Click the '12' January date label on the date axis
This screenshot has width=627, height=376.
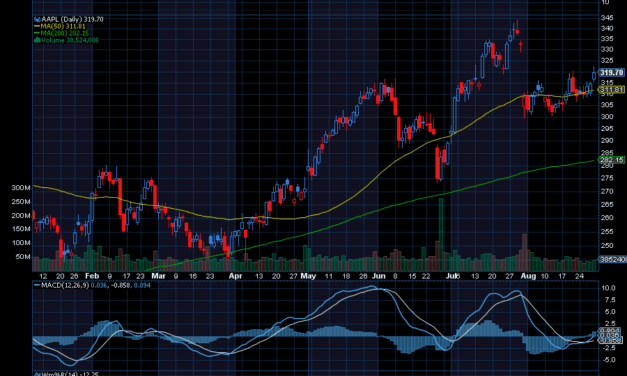click(43, 276)
